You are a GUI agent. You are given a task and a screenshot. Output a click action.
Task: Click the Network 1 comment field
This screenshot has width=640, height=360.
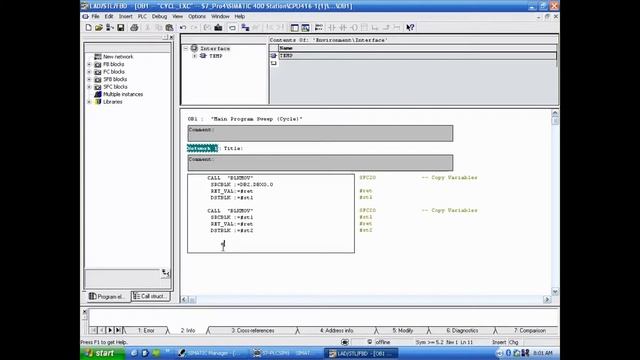pos(320,163)
